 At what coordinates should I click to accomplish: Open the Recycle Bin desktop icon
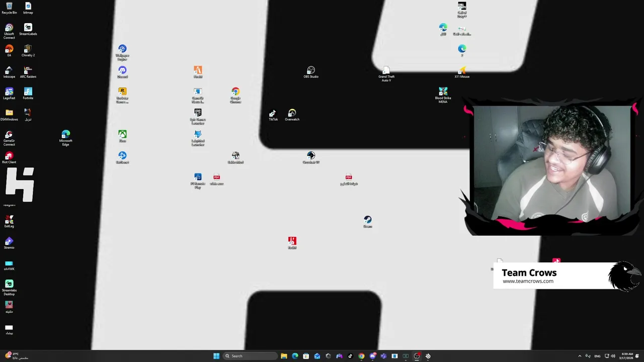pos(9,8)
